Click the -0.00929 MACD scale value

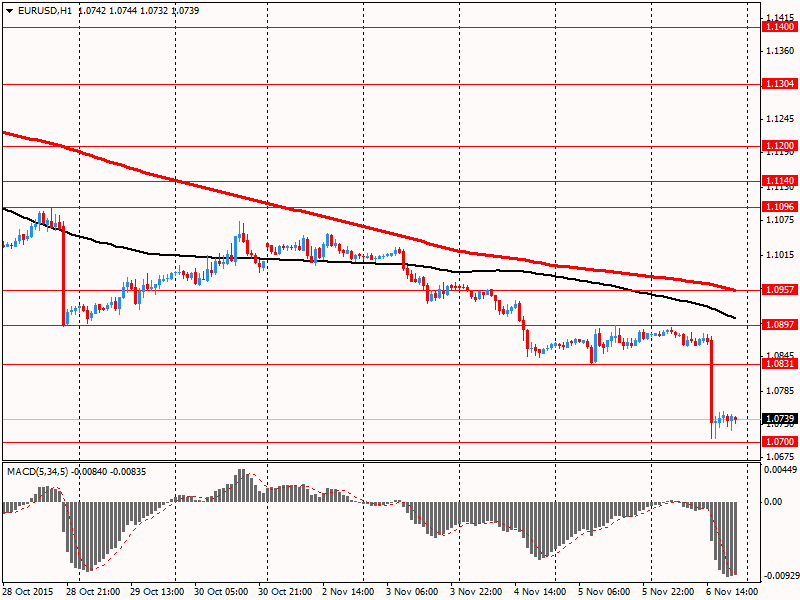point(780,577)
